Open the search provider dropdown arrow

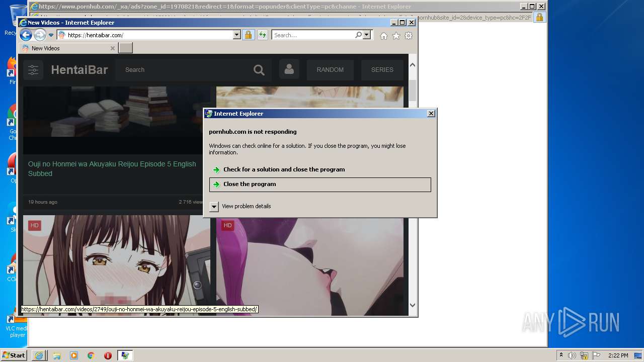[x=367, y=35]
